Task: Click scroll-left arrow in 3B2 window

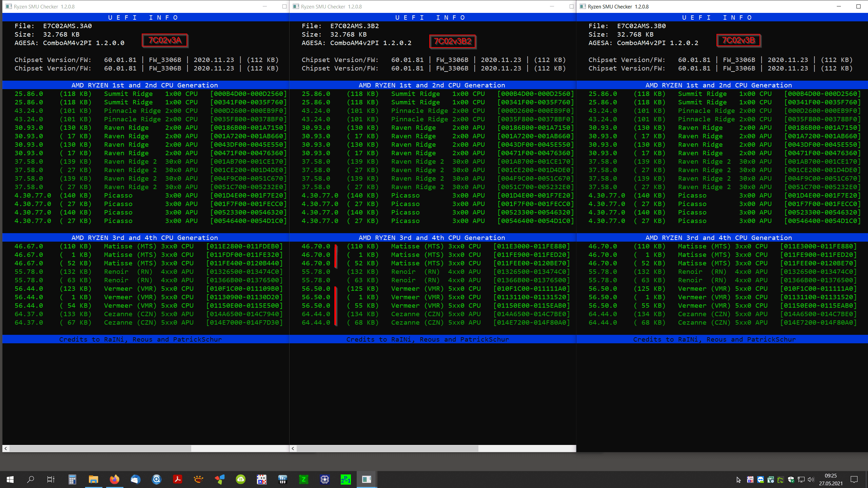Action: [x=293, y=448]
